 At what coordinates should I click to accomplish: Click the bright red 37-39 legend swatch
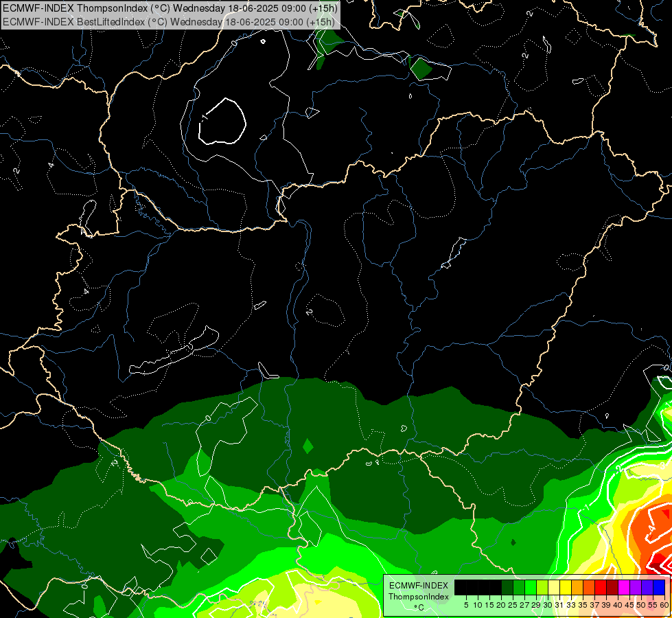pyautogui.click(x=601, y=587)
